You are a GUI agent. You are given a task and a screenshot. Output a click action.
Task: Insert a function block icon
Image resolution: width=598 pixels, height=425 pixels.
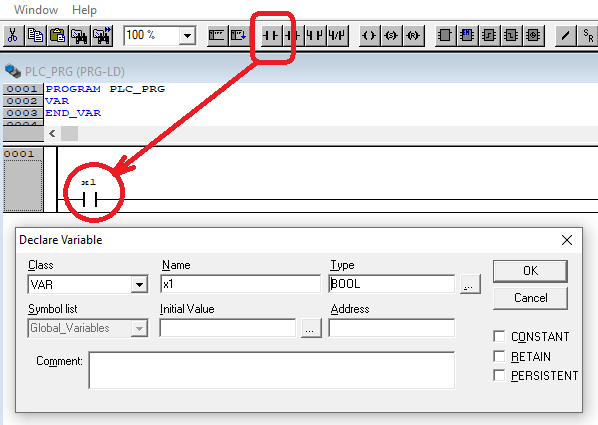click(x=445, y=36)
